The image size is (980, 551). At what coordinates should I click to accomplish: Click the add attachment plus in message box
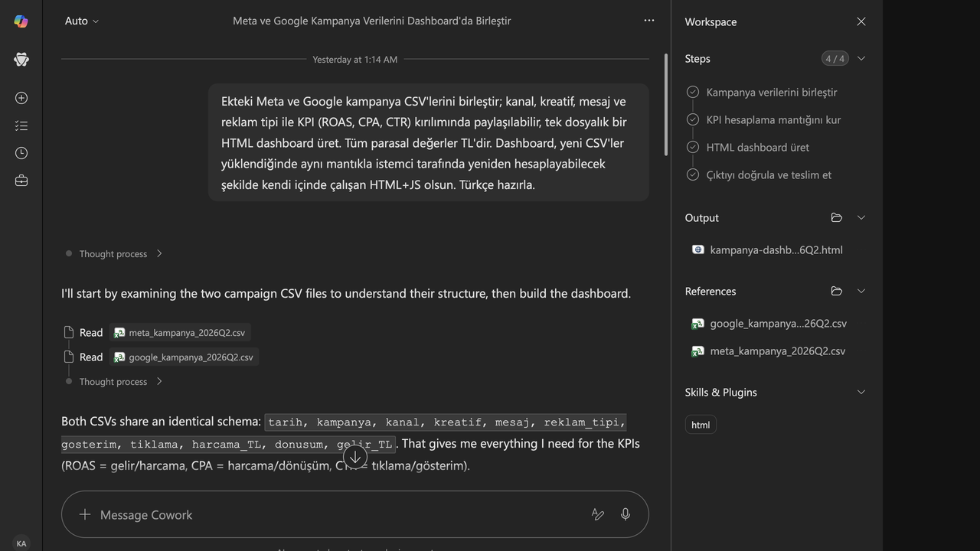tap(85, 514)
